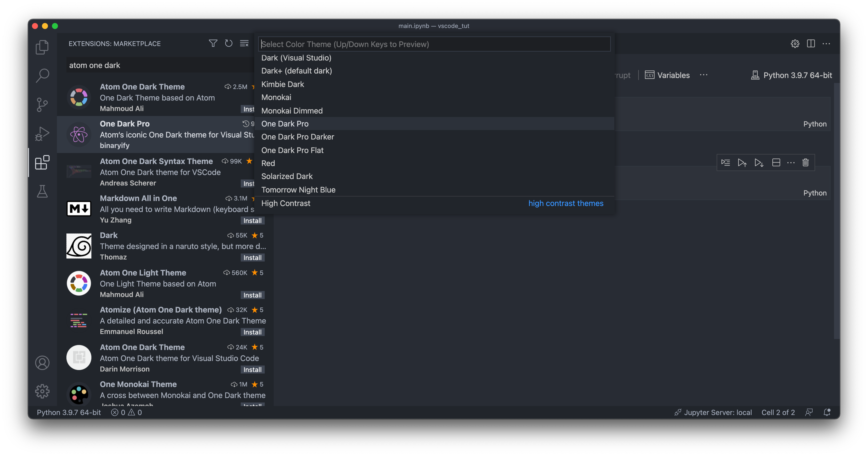Toggle split editor layout
This screenshot has height=456, width=868.
point(811,43)
